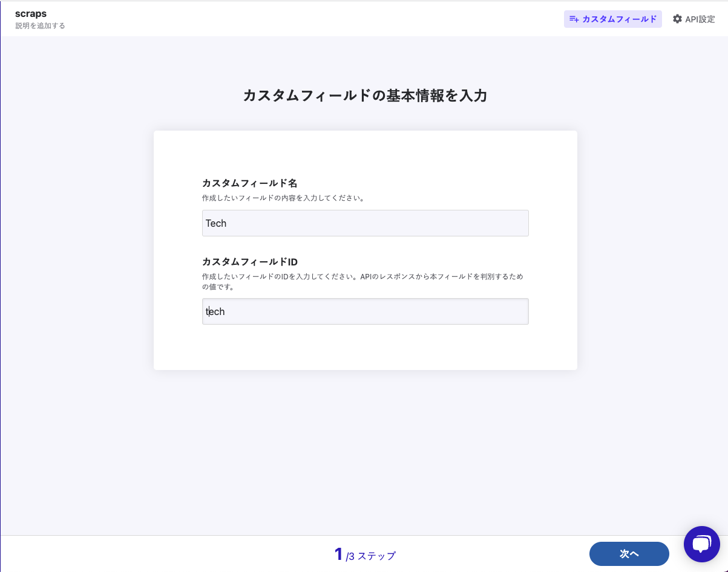Focus the カスタムフィールド名 input containing Tech
728x572 pixels.
[365, 223]
